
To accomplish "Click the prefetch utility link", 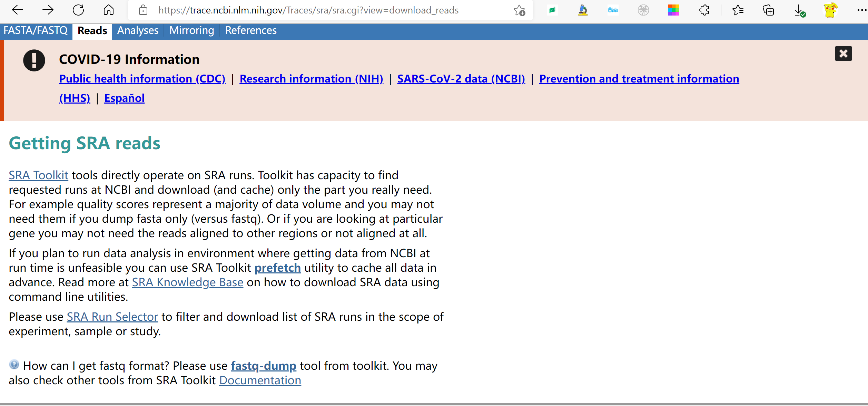I will [277, 268].
